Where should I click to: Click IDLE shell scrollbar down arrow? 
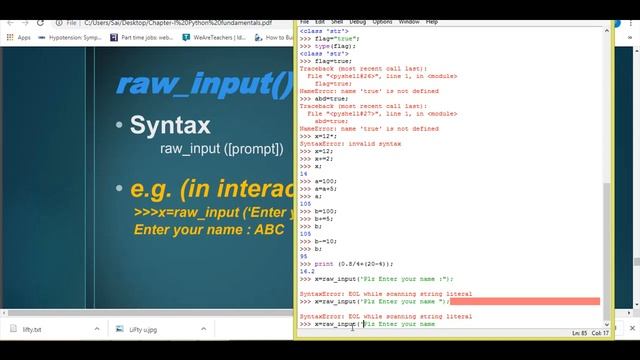coord(607,324)
